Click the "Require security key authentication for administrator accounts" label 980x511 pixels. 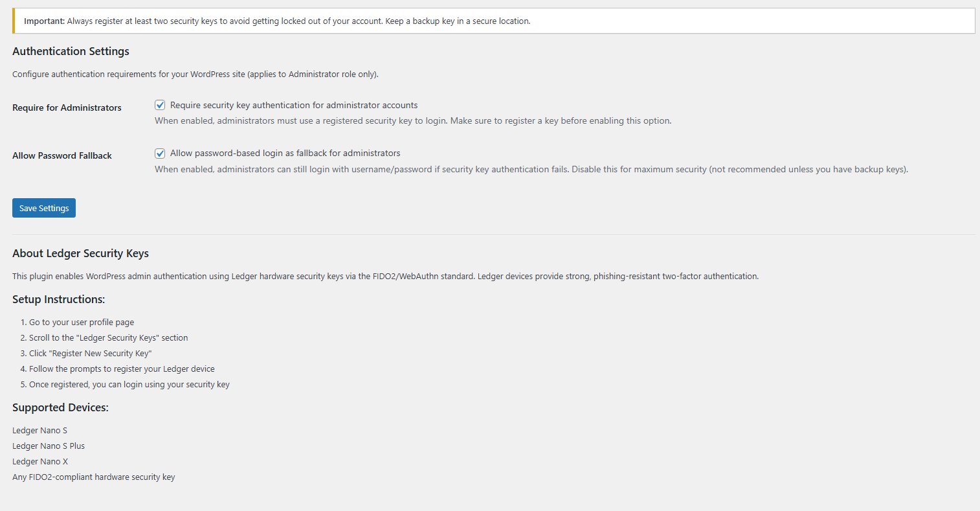(x=294, y=105)
